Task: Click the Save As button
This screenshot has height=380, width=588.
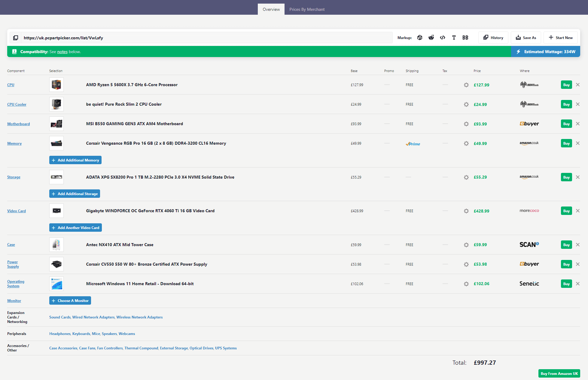Action: pos(526,38)
